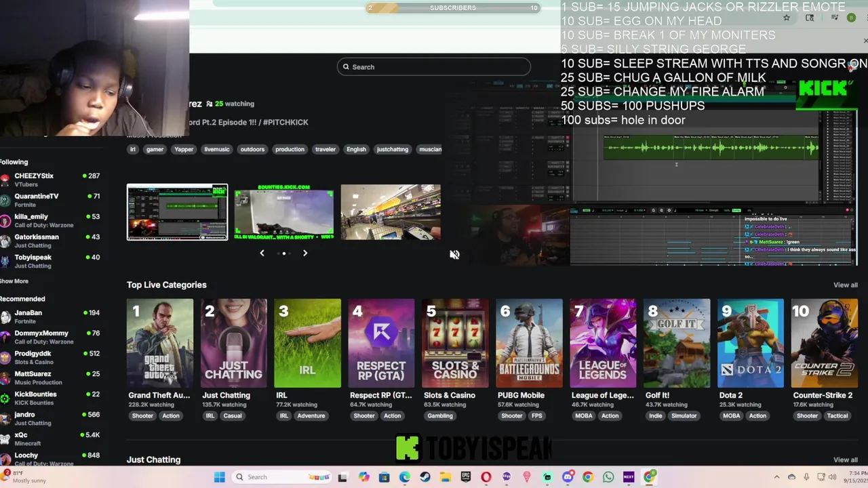Open Prodigyddk in Recommended list

(50, 357)
